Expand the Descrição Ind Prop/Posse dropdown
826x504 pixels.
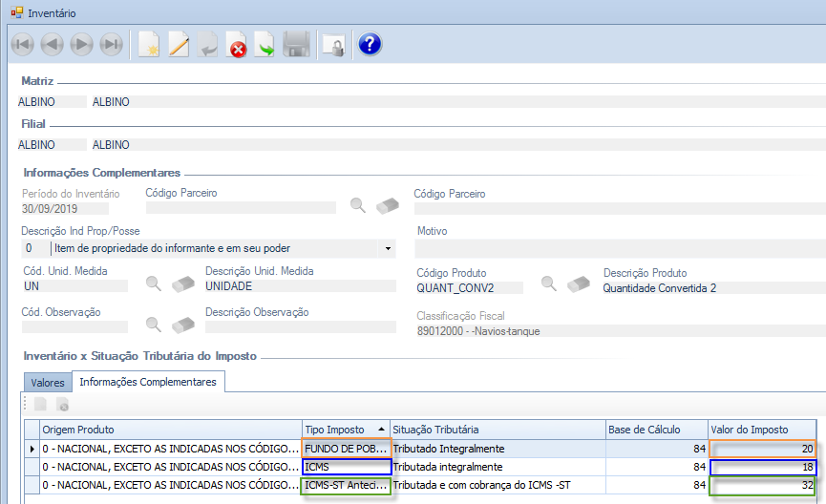coord(389,248)
